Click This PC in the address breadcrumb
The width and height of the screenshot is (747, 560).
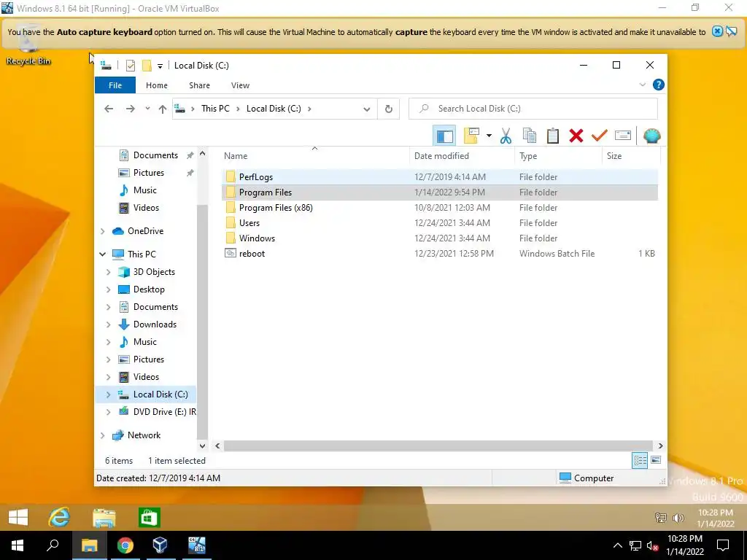coord(215,109)
